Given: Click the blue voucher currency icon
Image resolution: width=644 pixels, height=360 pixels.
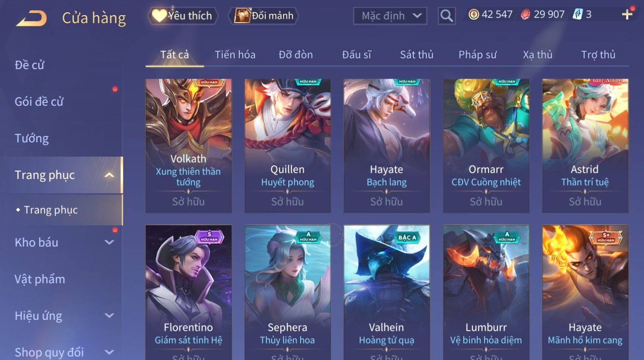Looking at the screenshot, I should [x=577, y=15].
